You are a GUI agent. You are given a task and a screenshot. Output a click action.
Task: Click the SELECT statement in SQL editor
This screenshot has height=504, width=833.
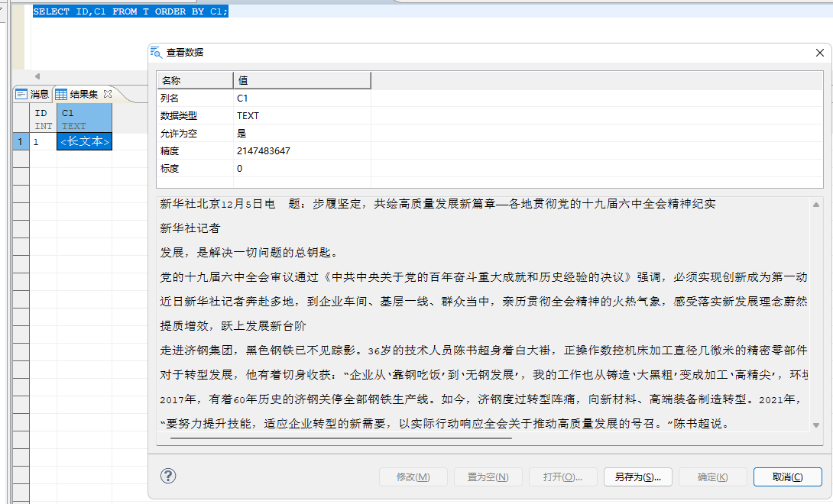(130, 11)
